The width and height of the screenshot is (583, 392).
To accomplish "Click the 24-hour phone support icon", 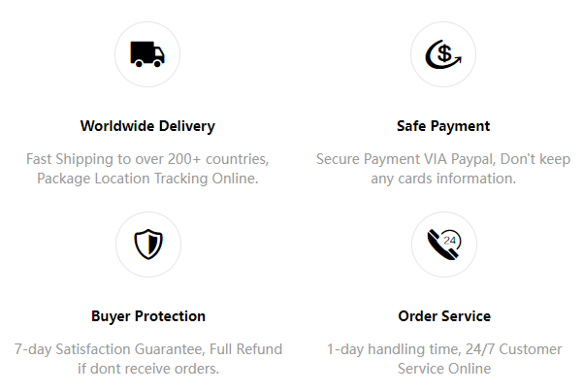I will (x=444, y=245).
